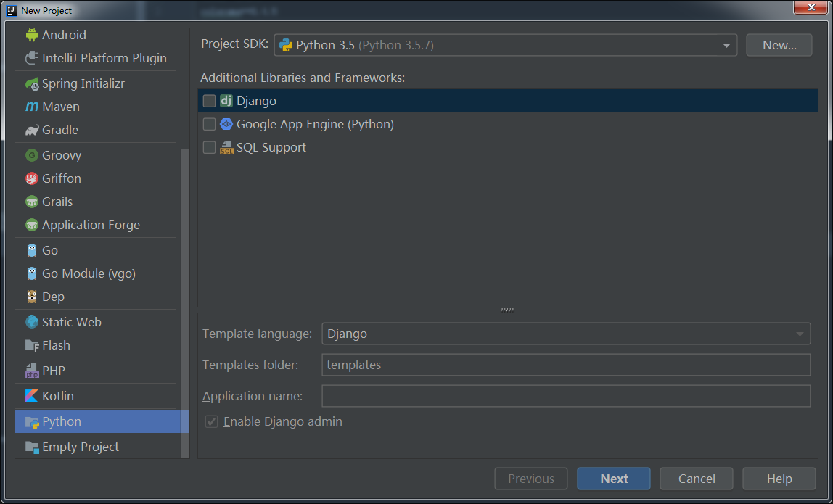
Task: Toggle the Enable Django admin checkbox
Action: point(211,421)
